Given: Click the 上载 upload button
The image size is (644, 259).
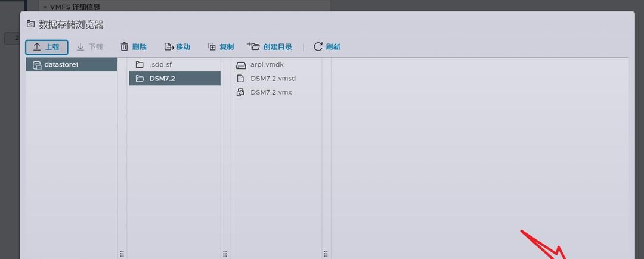Looking at the screenshot, I should [x=47, y=47].
